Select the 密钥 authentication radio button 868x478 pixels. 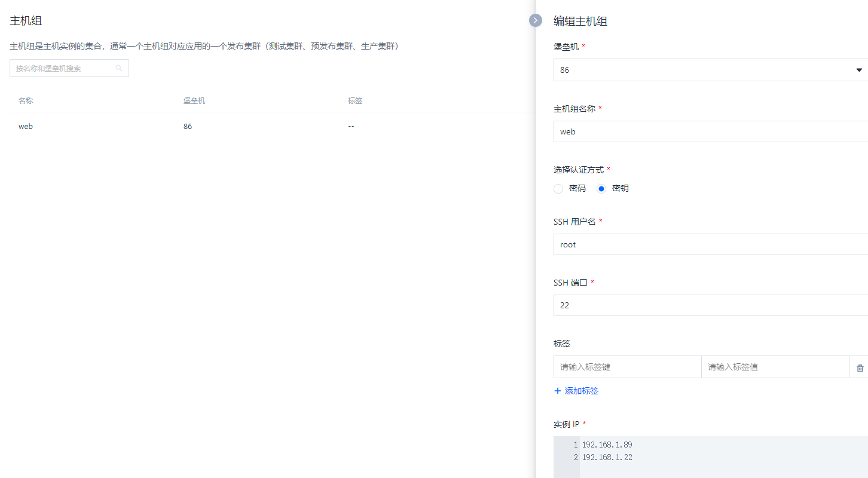pos(601,189)
